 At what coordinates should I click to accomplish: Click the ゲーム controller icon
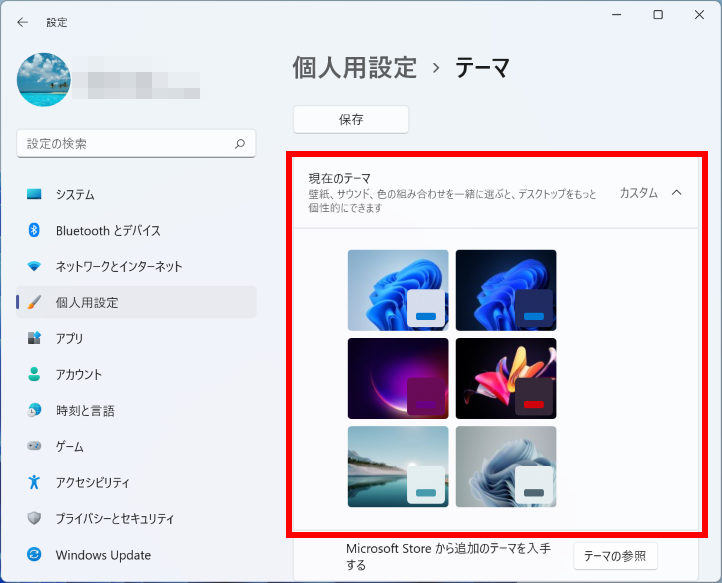(34, 446)
